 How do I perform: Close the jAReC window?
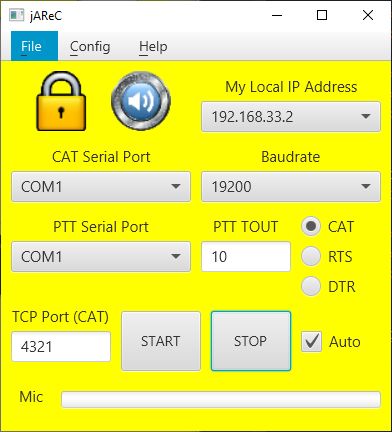[x=368, y=15]
